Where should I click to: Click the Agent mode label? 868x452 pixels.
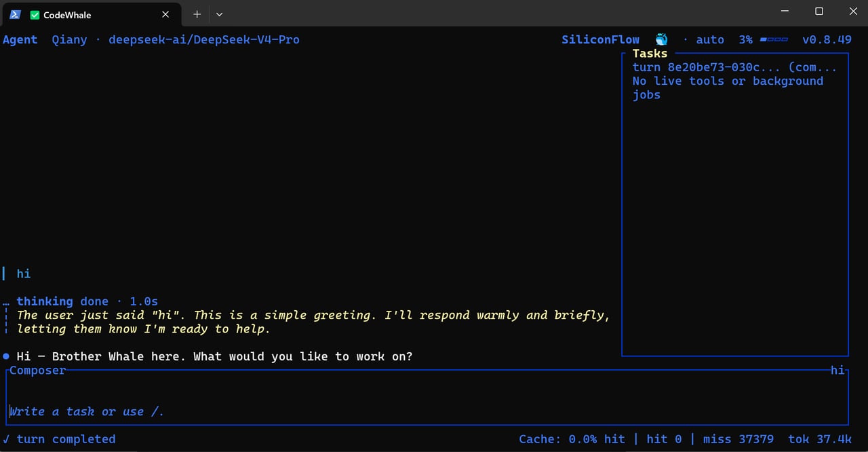[x=20, y=39]
